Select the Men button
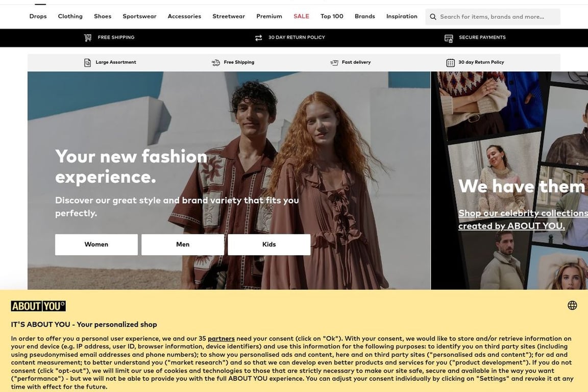The height and width of the screenshot is (392, 588). pyautogui.click(x=183, y=244)
